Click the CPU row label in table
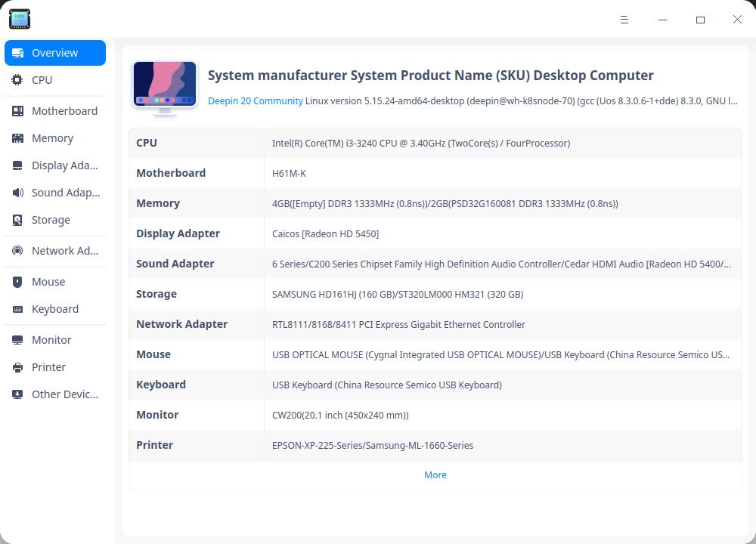The height and width of the screenshot is (544, 756). coord(147,143)
